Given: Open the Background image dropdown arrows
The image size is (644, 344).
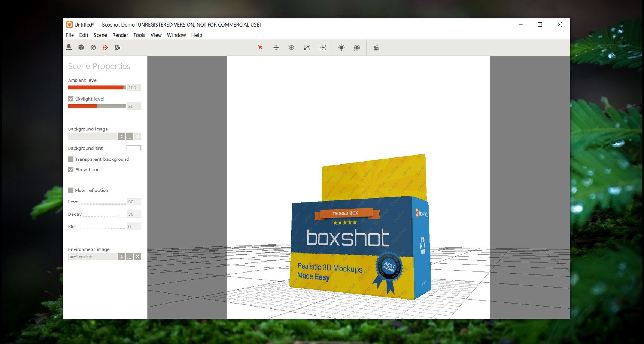Looking at the screenshot, I should tap(121, 136).
